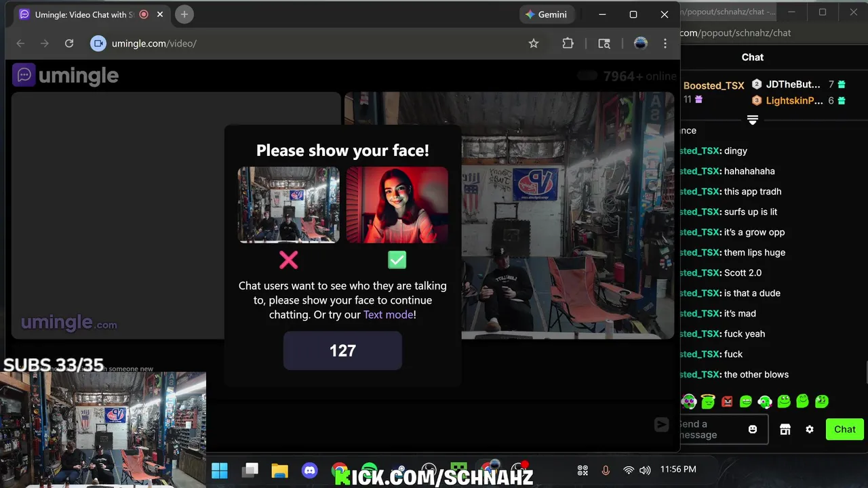
Task: Open Task View on the taskbar
Action: (x=251, y=470)
